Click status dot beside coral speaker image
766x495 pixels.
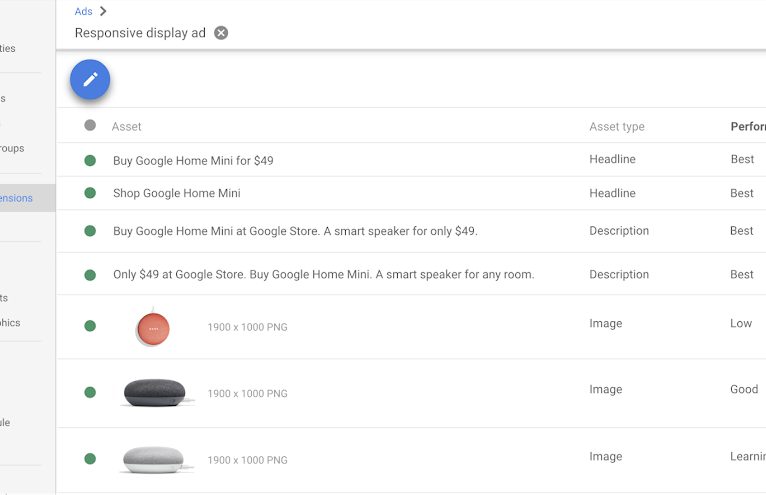tap(90, 326)
